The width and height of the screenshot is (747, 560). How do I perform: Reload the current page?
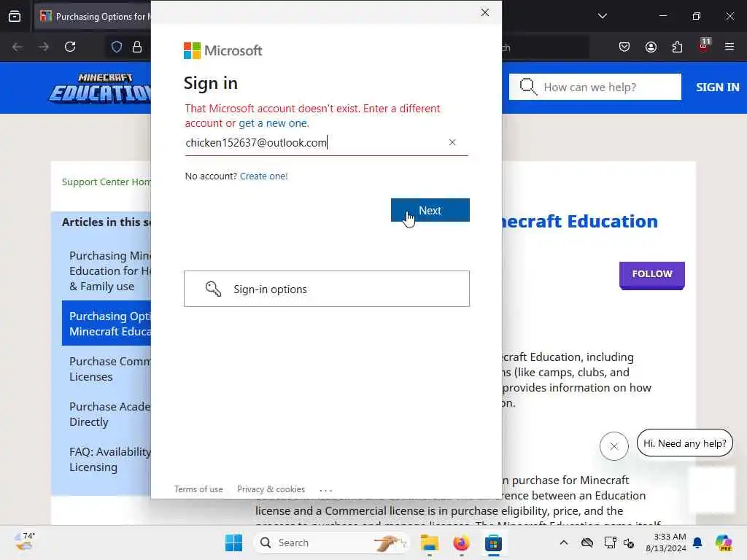[x=70, y=47]
